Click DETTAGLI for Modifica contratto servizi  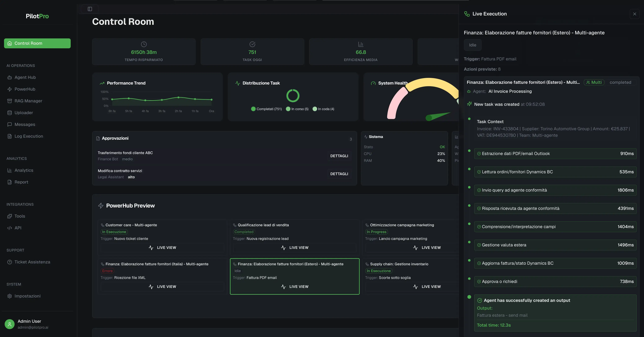pos(339,174)
